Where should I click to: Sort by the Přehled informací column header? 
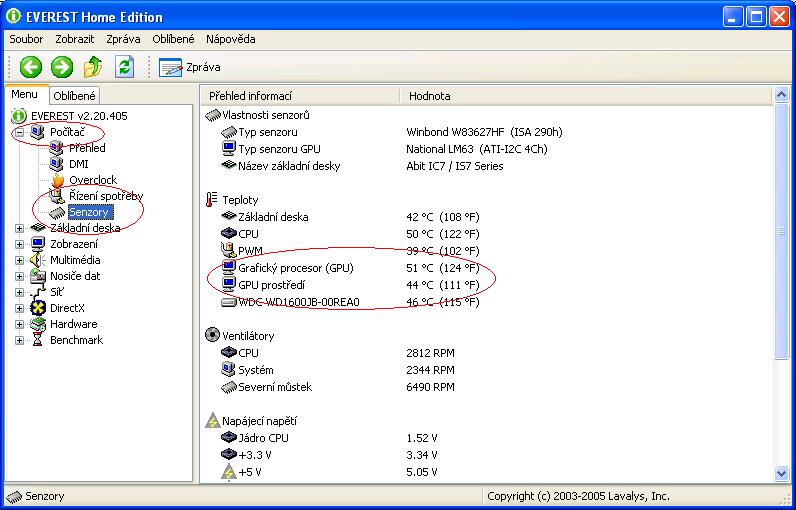pyautogui.click(x=301, y=95)
